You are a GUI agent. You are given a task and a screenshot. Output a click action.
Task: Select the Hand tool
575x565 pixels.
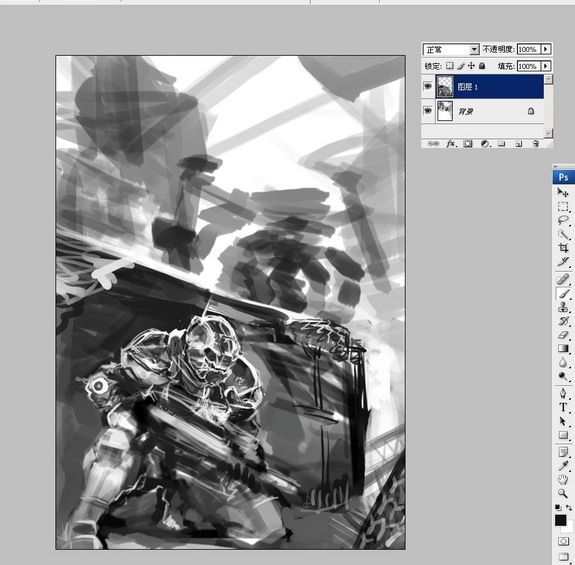click(x=563, y=479)
